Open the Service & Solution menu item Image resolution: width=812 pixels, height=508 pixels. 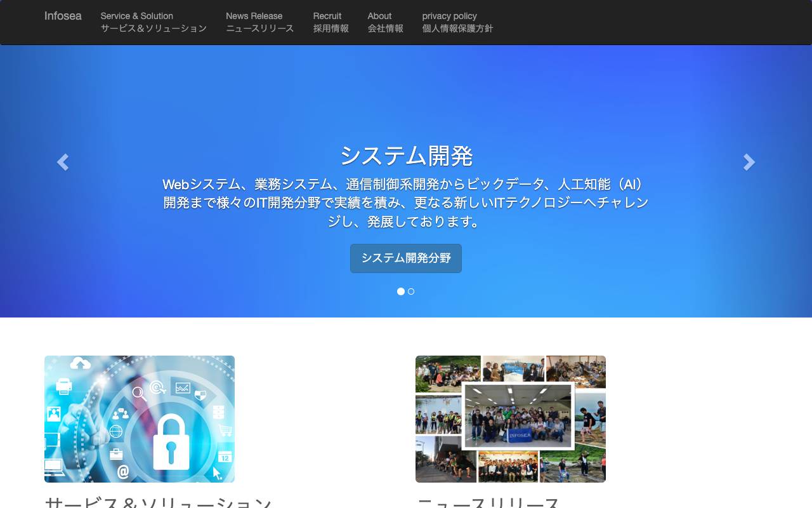[x=154, y=22]
